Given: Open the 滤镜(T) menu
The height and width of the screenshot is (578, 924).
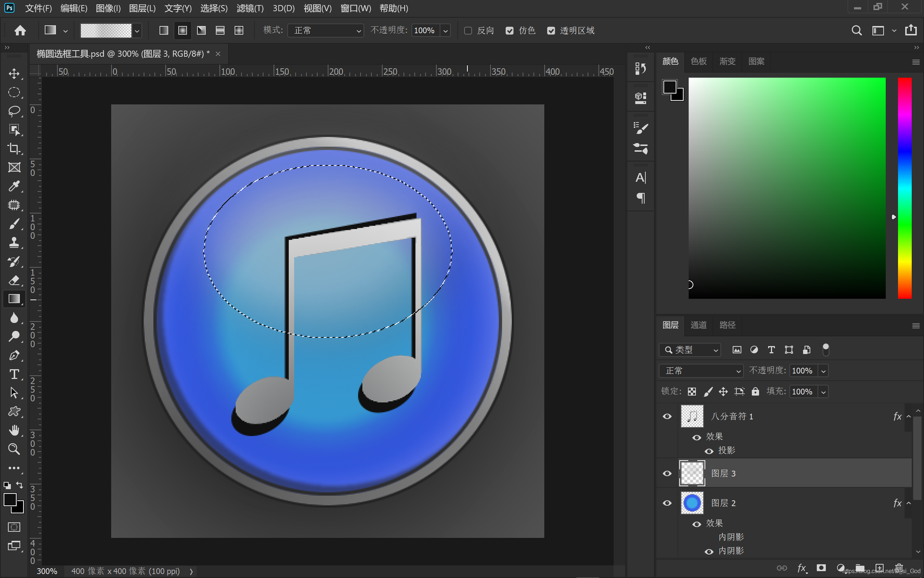Looking at the screenshot, I should point(250,8).
